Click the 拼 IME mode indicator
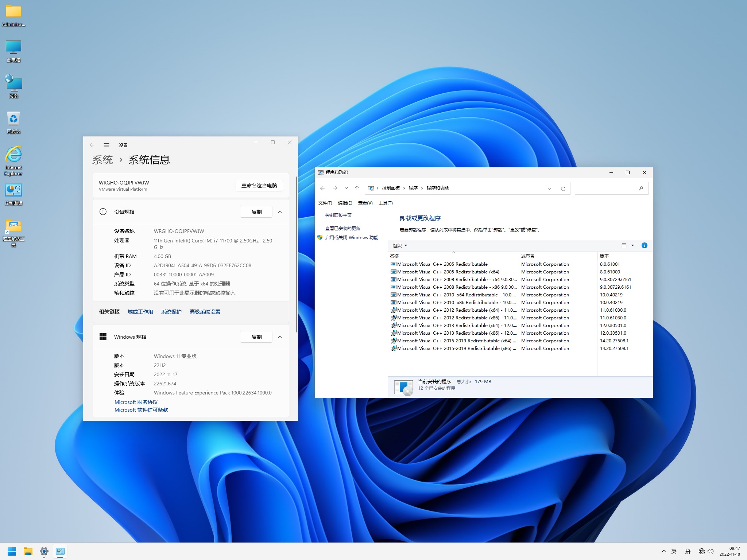 [688, 551]
